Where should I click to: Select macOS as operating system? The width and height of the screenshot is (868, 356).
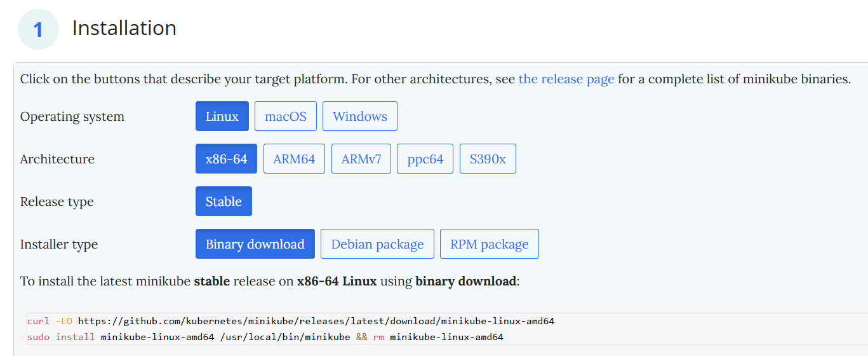click(286, 116)
